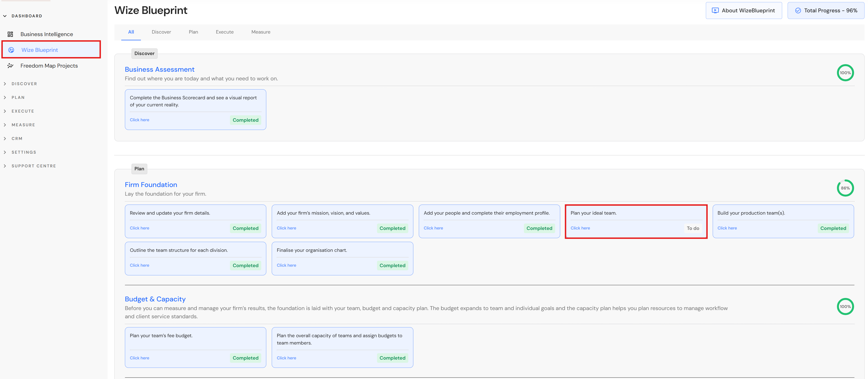Expand the SETTINGS sidebar section
The height and width of the screenshot is (379, 868).
5,152
